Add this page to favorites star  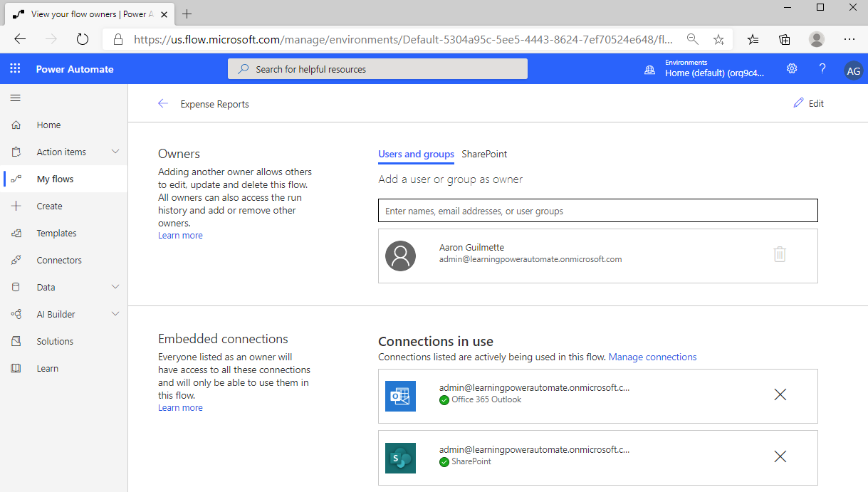tap(718, 40)
